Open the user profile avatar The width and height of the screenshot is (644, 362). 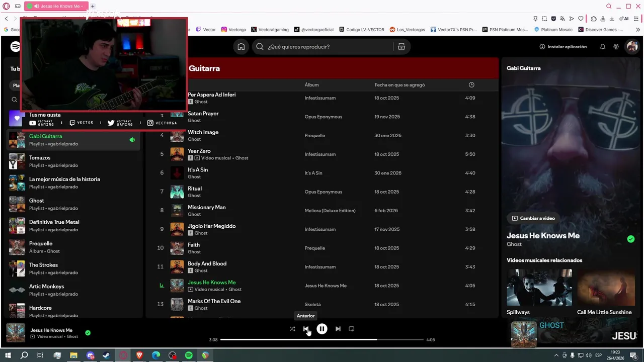coord(631,47)
